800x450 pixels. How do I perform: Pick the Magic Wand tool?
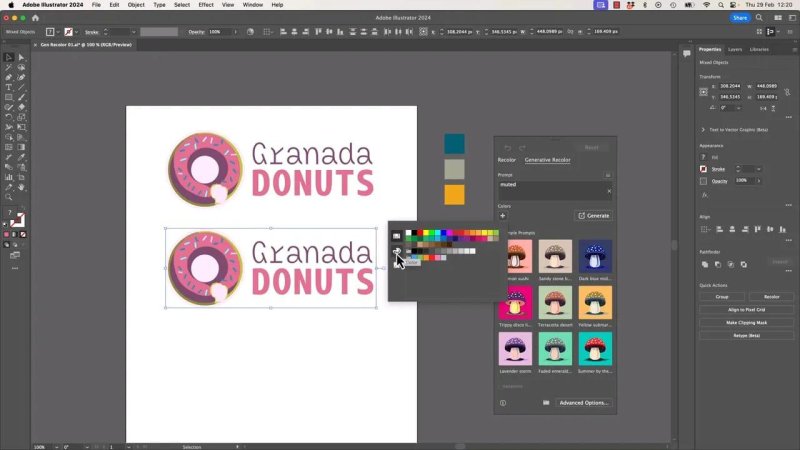click(9, 67)
